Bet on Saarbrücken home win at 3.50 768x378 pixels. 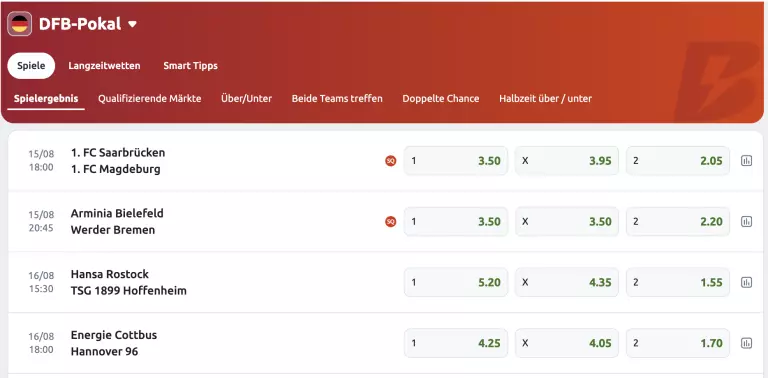pyautogui.click(x=456, y=161)
